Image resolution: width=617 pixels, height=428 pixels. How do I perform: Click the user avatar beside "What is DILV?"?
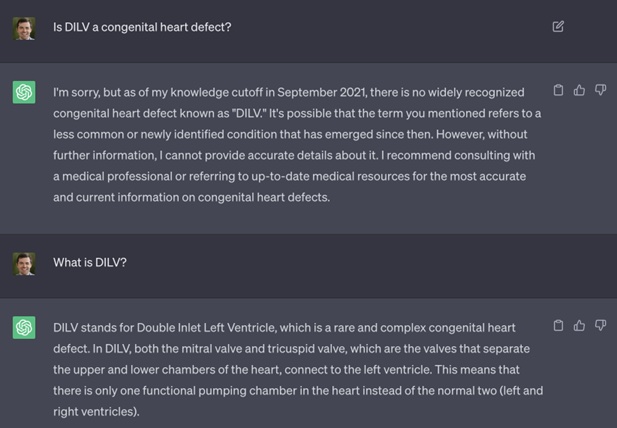point(24,263)
